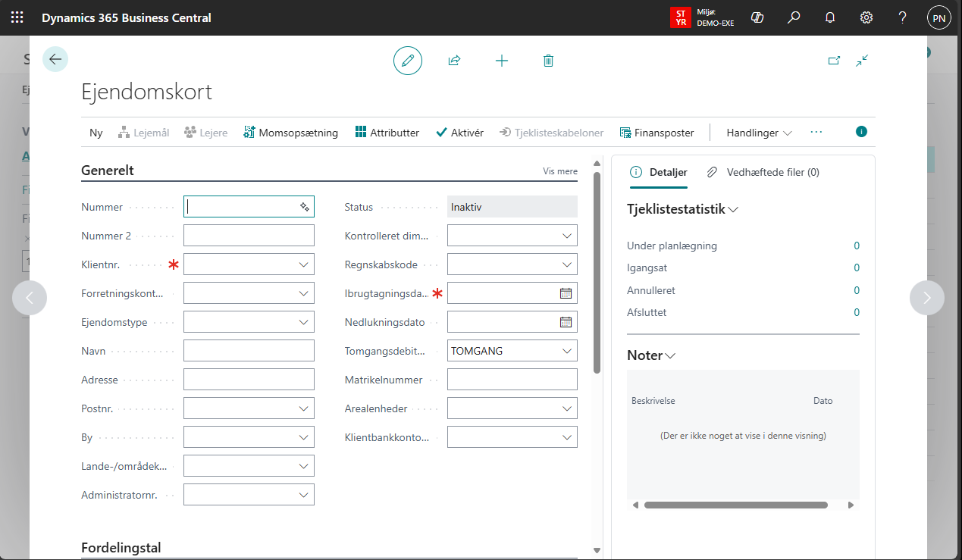This screenshot has width=962, height=560.
Task: Open the page in a new window
Action: (834, 61)
